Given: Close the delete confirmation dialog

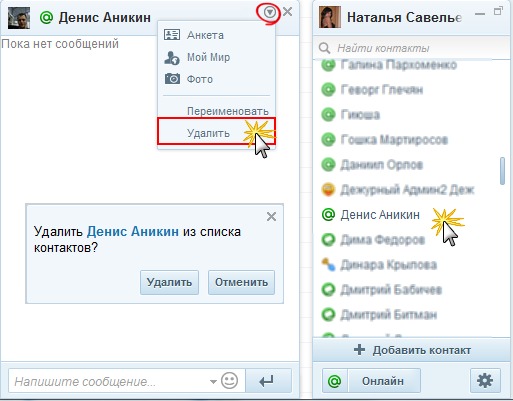Looking at the screenshot, I should coord(271,217).
